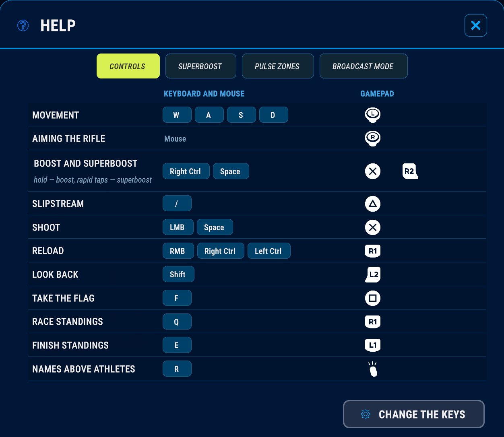
Task: Click the Race Standings label
Action: (x=68, y=322)
